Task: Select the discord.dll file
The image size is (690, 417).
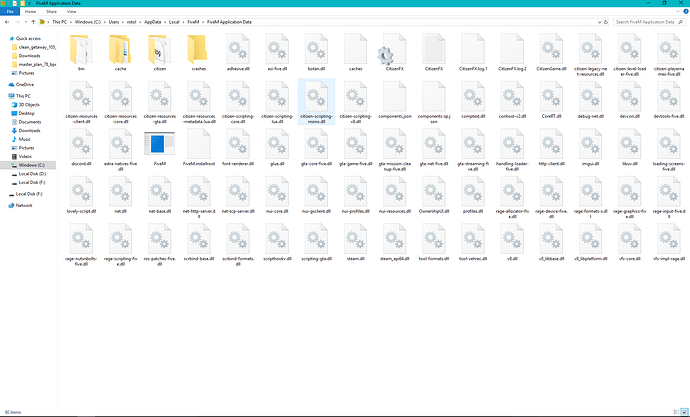Action: click(81, 148)
